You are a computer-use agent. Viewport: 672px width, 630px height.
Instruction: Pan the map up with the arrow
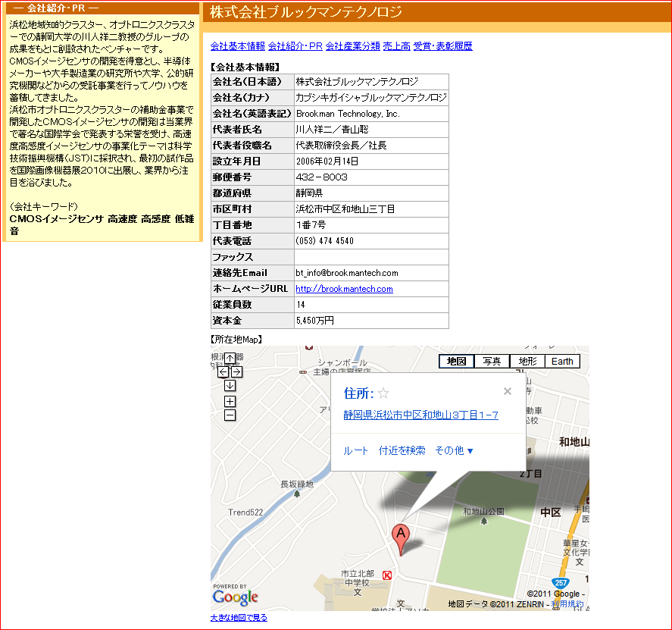tap(230, 358)
